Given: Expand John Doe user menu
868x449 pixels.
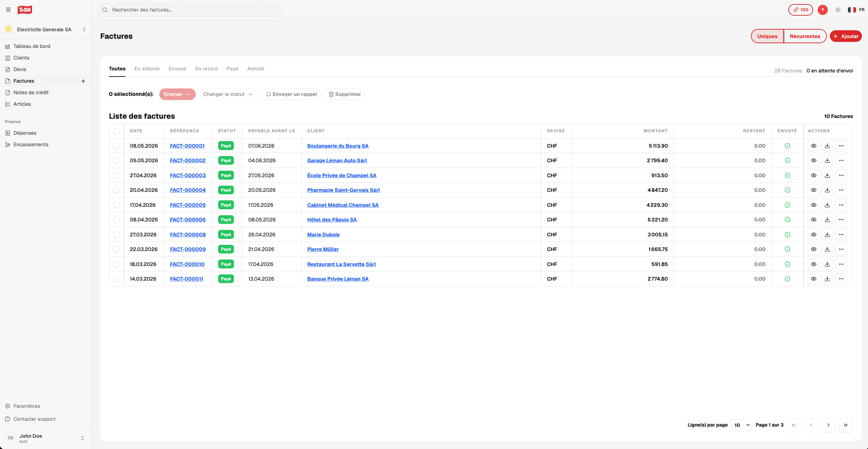Looking at the screenshot, I should (x=46, y=438).
